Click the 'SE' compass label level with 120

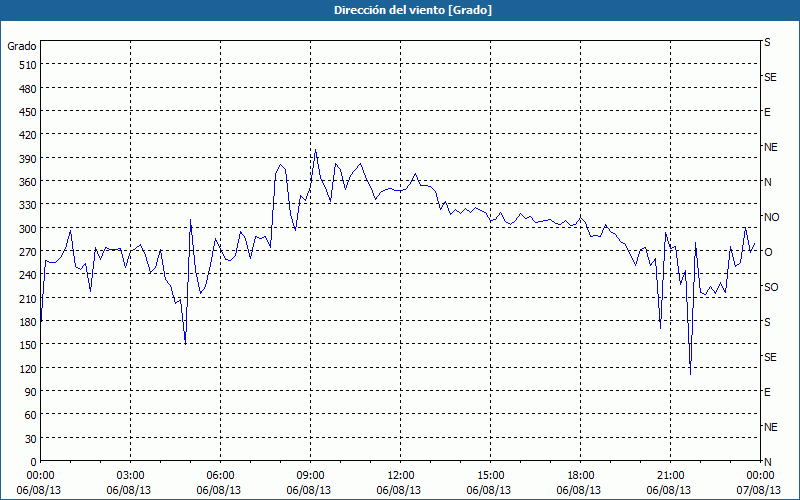click(x=770, y=357)
